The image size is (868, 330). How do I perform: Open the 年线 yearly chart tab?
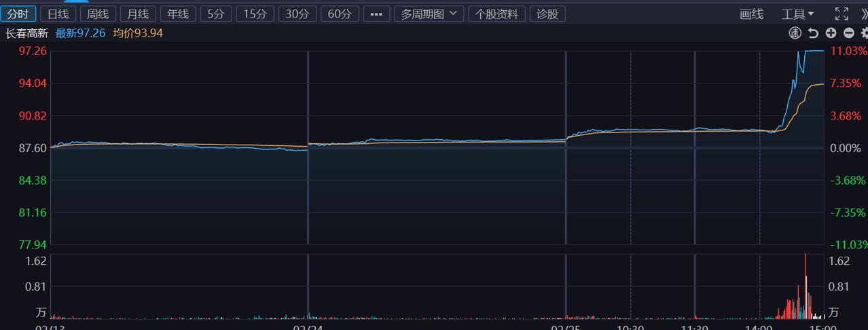click(179, 14)
